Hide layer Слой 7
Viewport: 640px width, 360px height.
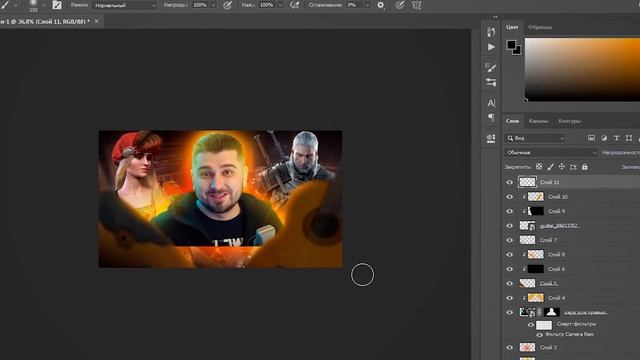[x=509, y=240]
